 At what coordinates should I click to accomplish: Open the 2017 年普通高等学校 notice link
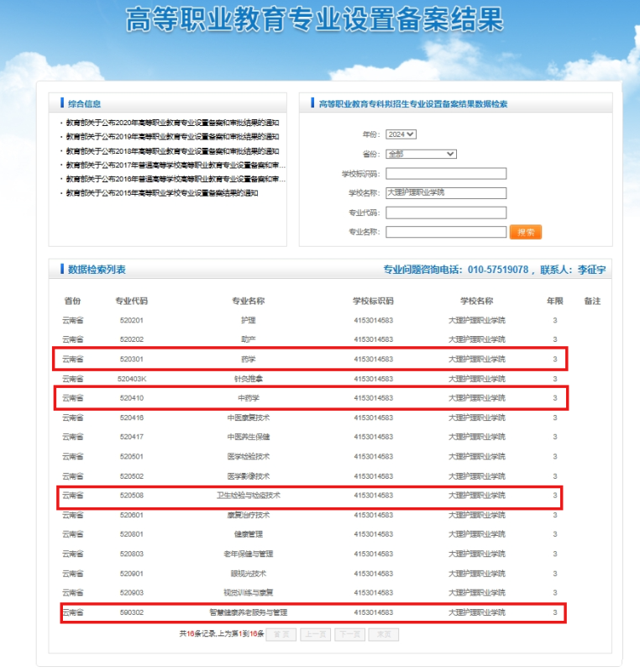click(176, 165)
